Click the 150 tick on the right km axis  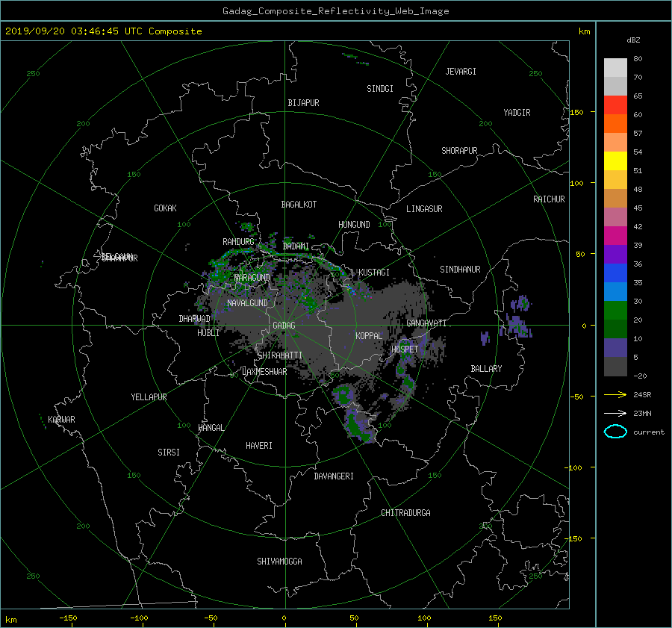[x=577, y=112]
